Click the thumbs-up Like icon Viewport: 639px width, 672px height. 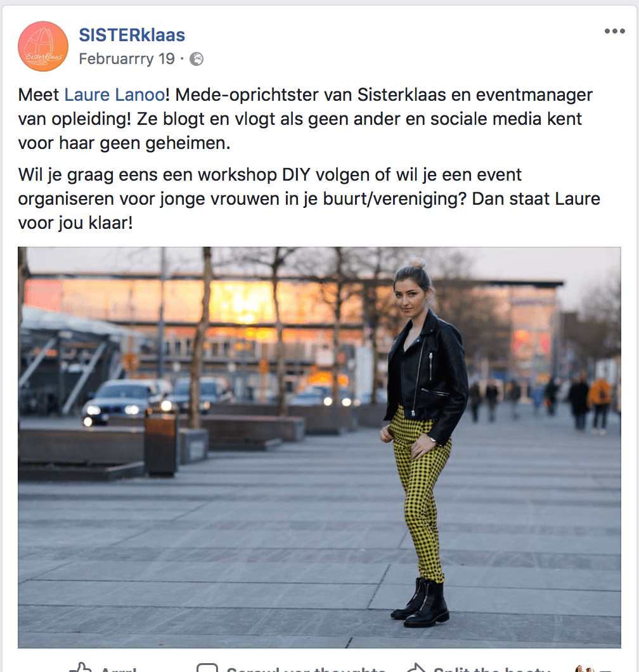81,668
